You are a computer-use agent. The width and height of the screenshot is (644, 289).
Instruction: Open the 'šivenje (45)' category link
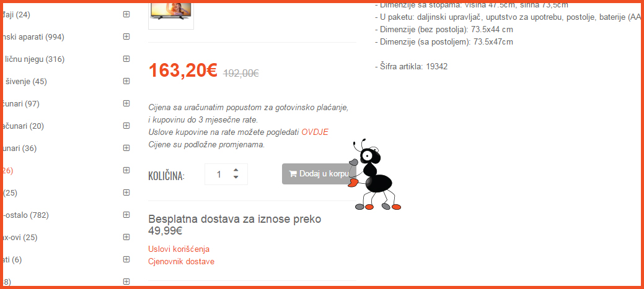(x=25, y=81)
